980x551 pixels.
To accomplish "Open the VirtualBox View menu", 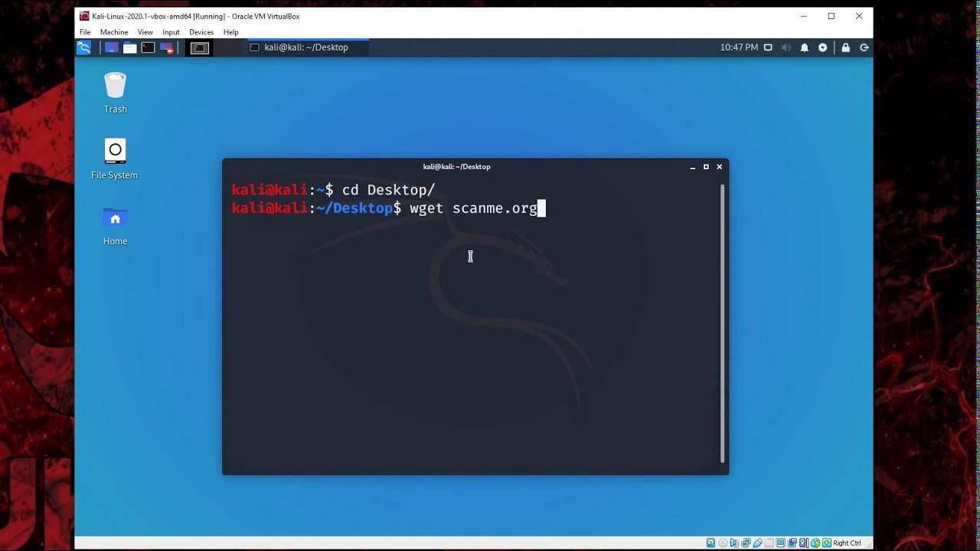I will 145,32.
